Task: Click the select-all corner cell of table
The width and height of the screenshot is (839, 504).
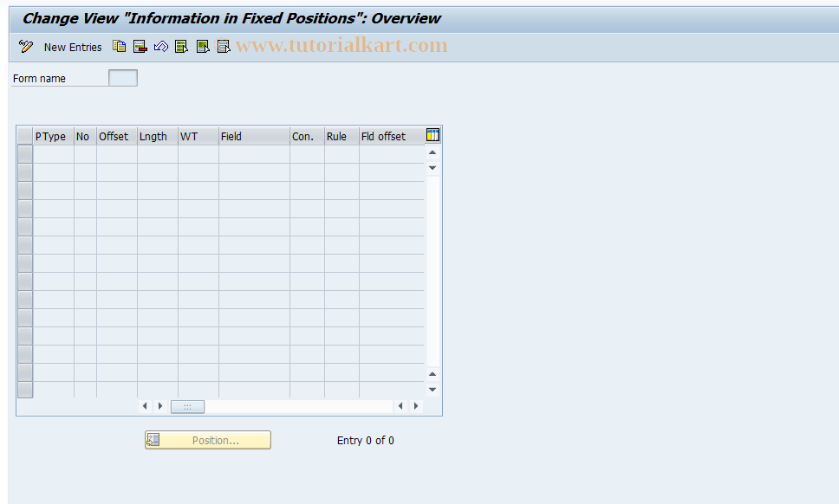Action: tap(24, 136)
